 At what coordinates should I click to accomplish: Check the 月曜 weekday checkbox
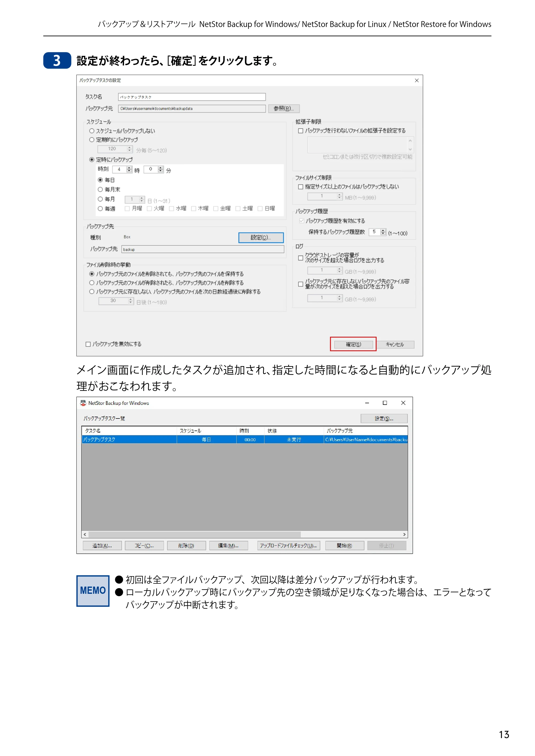click(127, 208)
